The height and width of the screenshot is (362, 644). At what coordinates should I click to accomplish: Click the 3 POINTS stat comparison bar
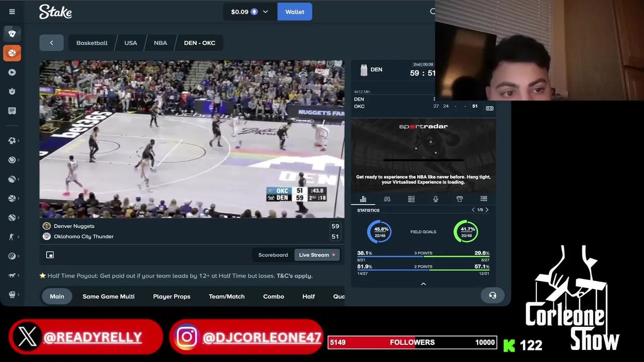tap(423, 256)
